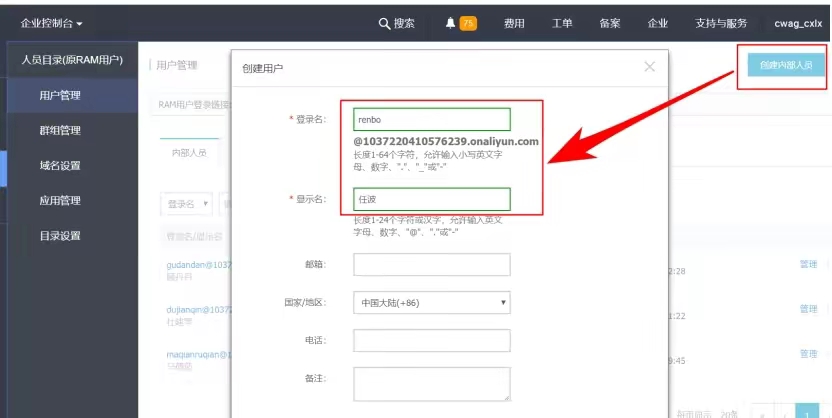Click the 登录名 input field
Viewport: 832px width, 418px height.
[x=432, y=119]
